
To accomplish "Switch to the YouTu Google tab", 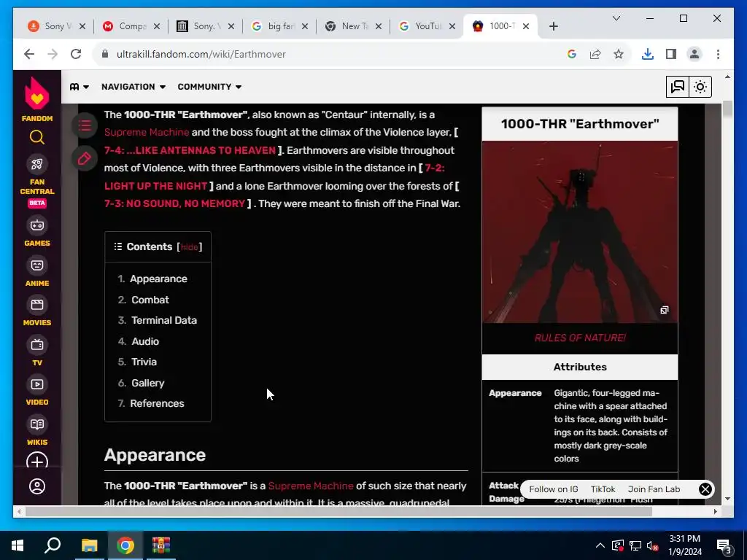I will pyautogui.click(x=427, y=26).
